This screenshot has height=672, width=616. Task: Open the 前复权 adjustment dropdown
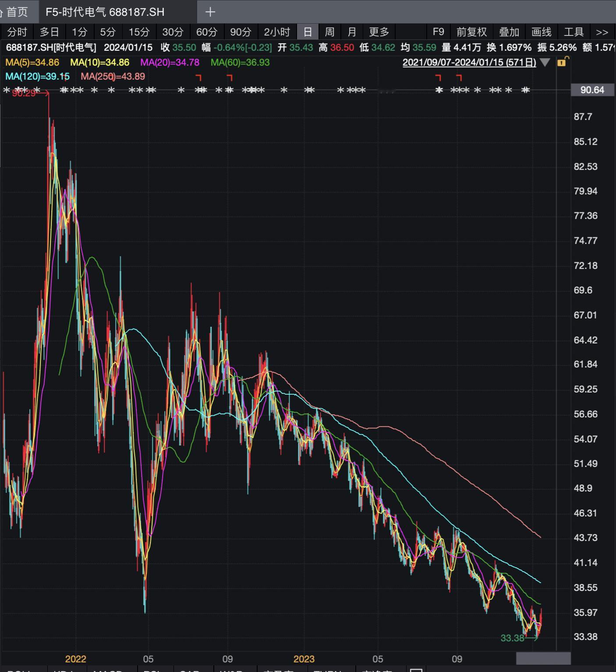(471, 32)
